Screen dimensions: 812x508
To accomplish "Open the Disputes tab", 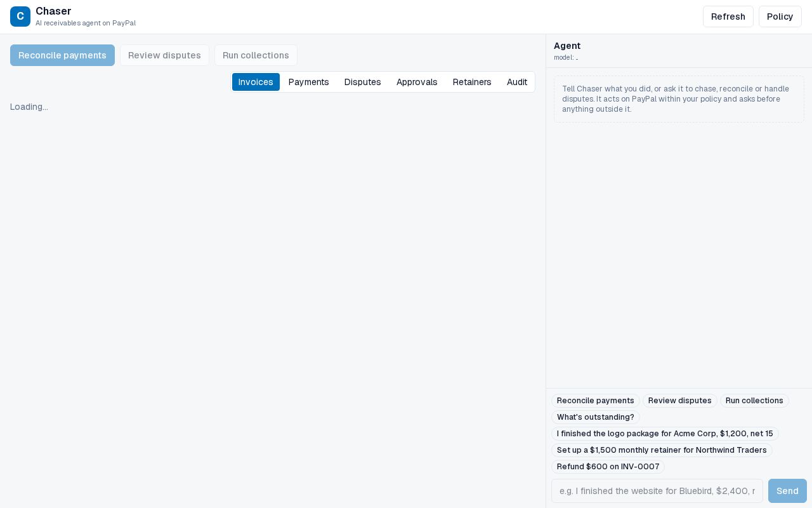I will click(363, 82).
